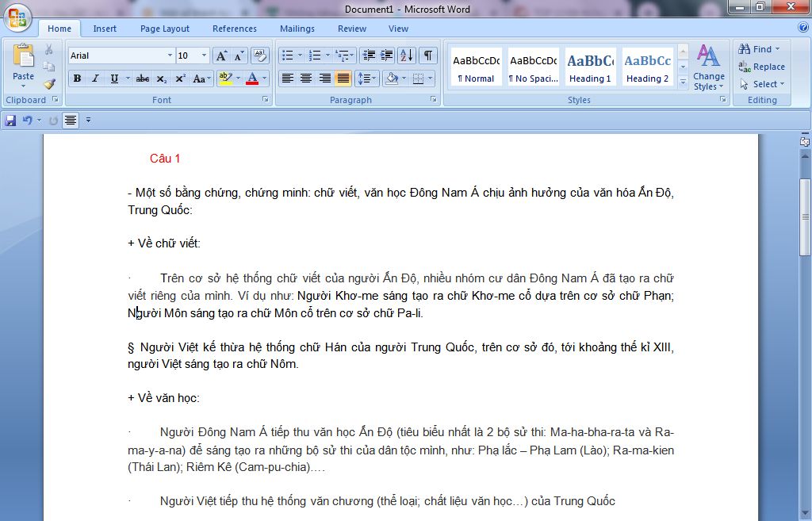Screen dimensions: 812x521
Task: Click the Paste icon
Action: (x=23, y=56)
